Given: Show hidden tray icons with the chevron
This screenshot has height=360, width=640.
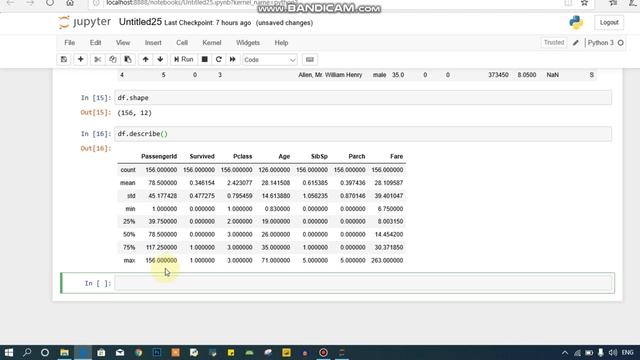Looking at the screenshot, I should [x=565, y=353].
